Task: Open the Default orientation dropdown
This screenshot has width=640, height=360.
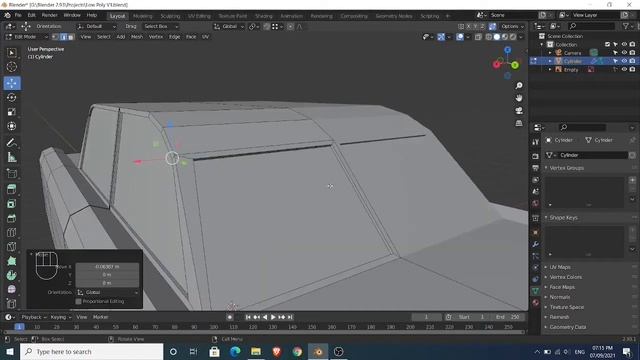Action: (97, 26)
